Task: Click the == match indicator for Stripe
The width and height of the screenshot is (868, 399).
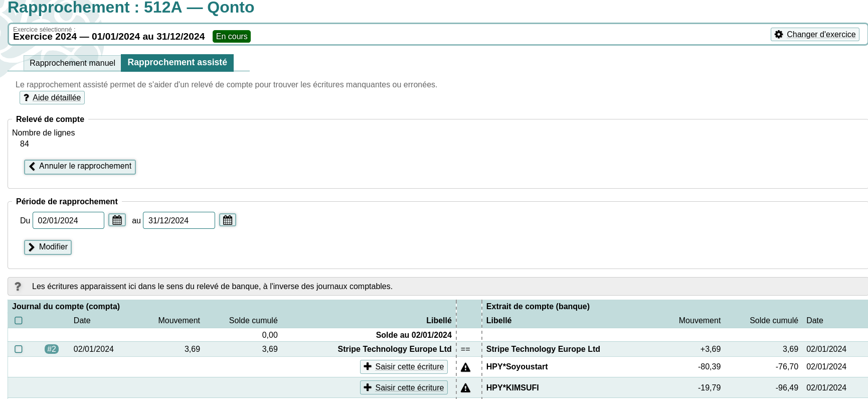Action: pos(465,349)
